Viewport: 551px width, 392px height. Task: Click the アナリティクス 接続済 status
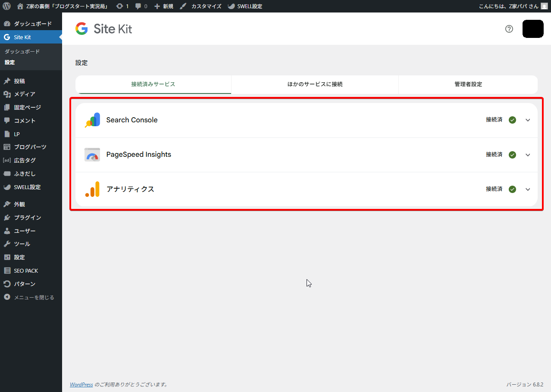click(x=494, y=189)
